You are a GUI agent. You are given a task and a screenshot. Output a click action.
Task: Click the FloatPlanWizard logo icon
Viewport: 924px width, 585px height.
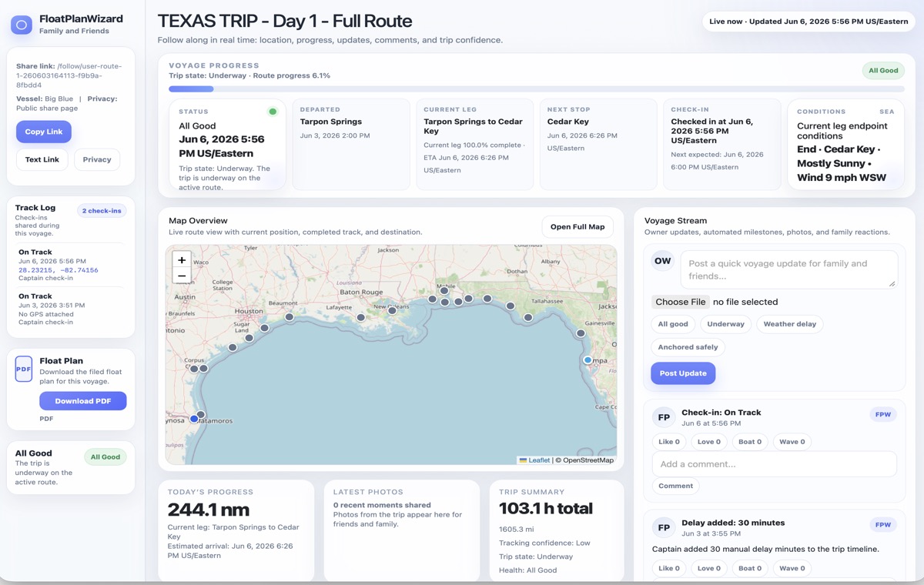point(22,25)
